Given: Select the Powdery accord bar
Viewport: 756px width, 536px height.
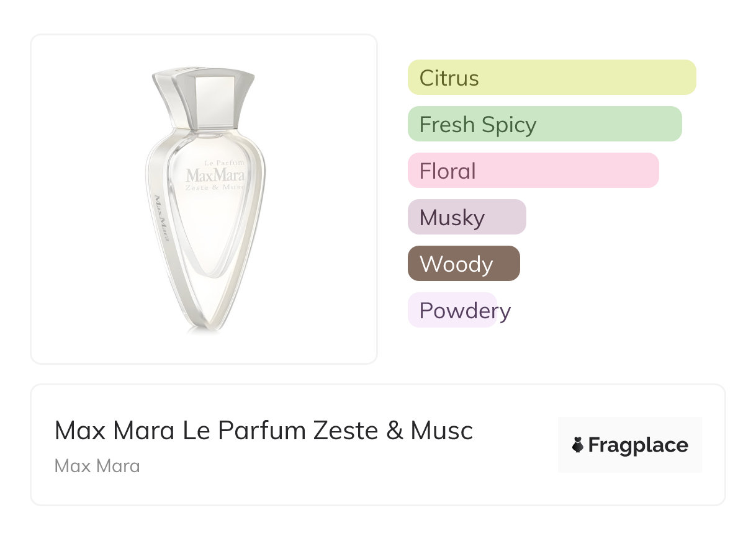Looking at the screenshot, I should (x=452, y=310).
